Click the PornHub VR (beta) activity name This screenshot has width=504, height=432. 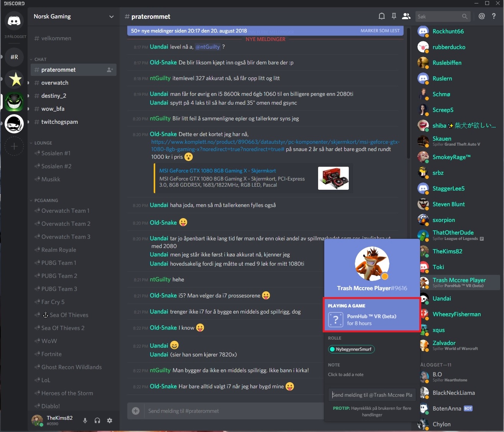point(372,316)
